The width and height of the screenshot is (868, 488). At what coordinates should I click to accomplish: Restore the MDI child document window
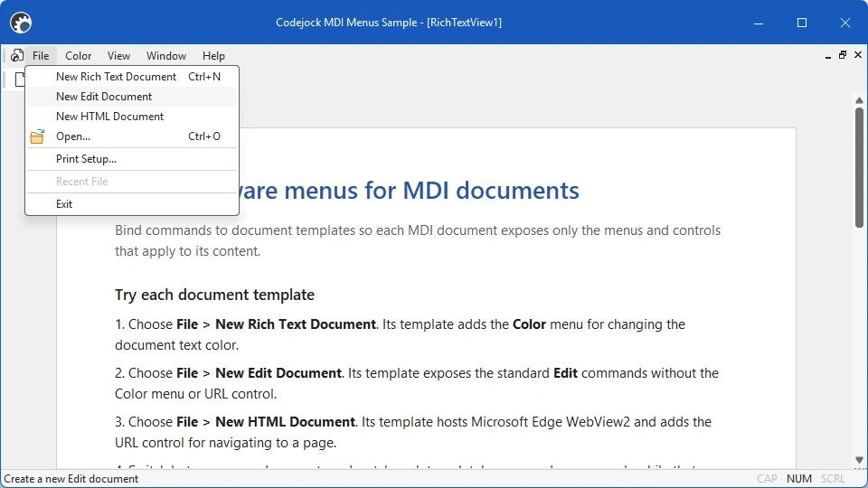(x=843, y=55)
